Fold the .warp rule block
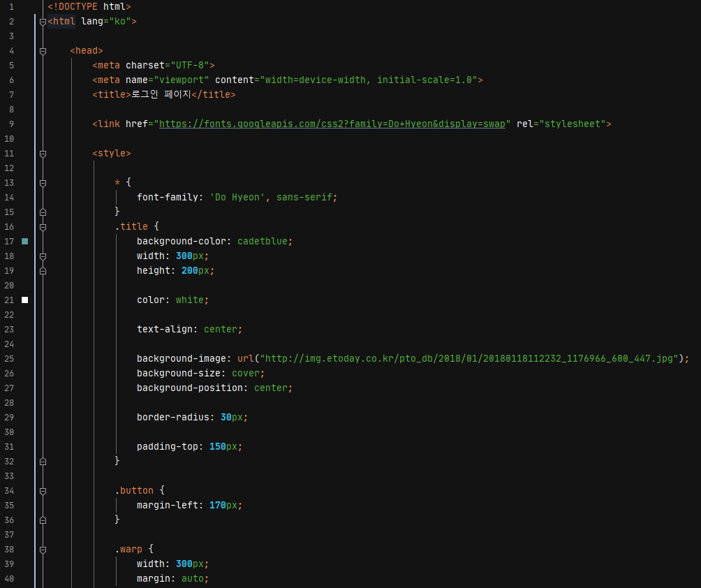Image resolution: width=701 pixels, height=588 pixels. click(x=43, y=550)
